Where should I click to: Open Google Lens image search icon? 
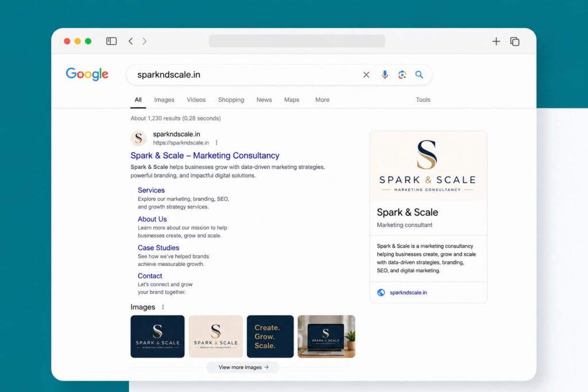tap(402, 75)
